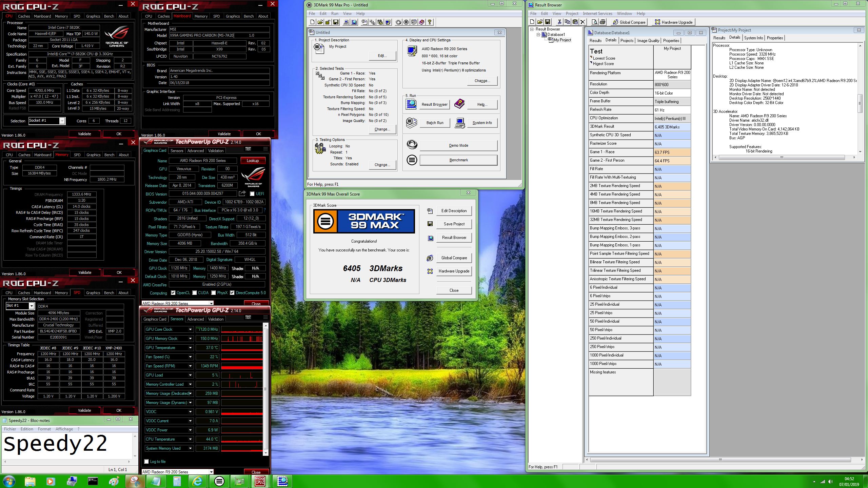Click Save floppy icon in 3DMark 99 toolbar
Screen dimensions: 868x488
coord(336,22)
